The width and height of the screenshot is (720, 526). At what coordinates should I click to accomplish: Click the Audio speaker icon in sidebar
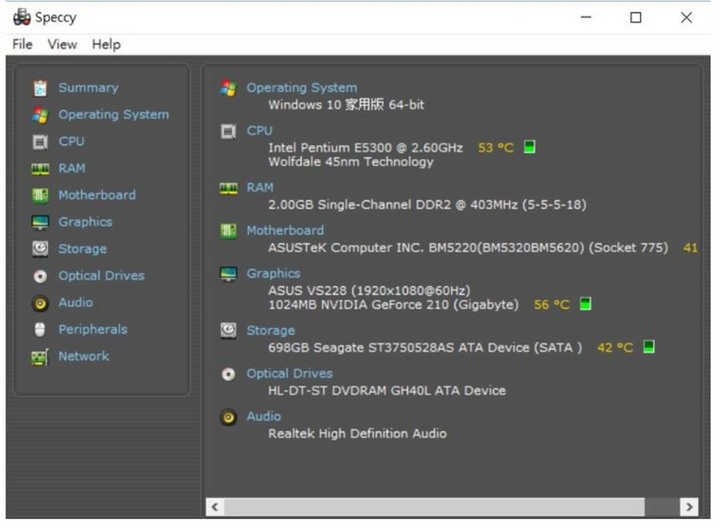[40, 303]
